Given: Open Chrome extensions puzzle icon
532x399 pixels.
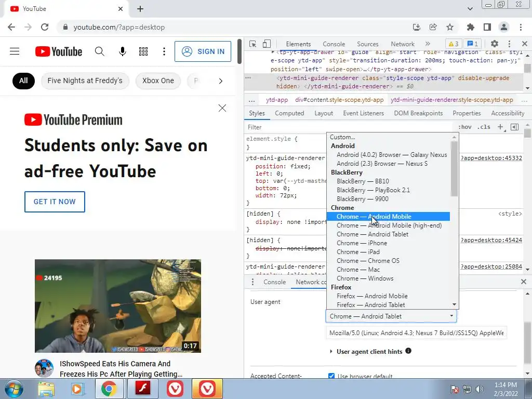Looking at the screenshot, I should point(471,27).
